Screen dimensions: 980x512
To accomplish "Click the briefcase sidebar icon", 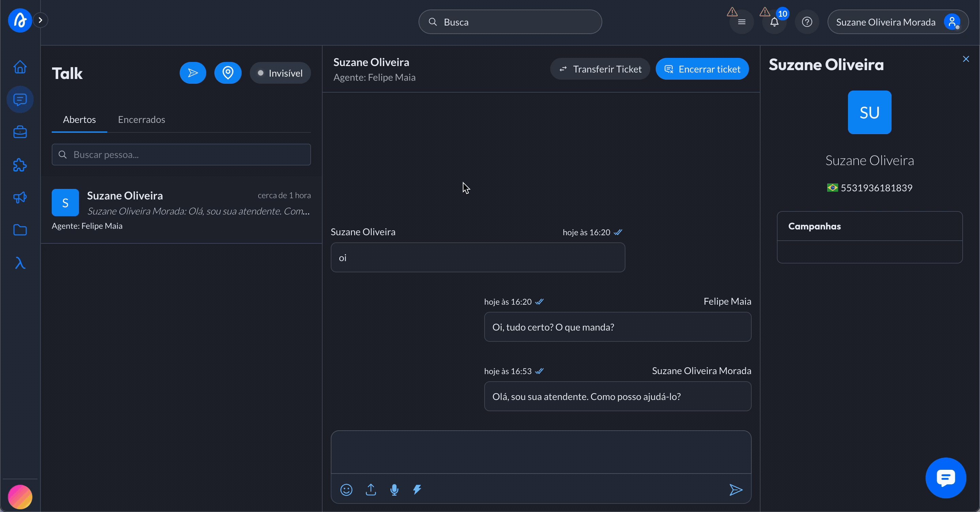I will tap(20, 132).
